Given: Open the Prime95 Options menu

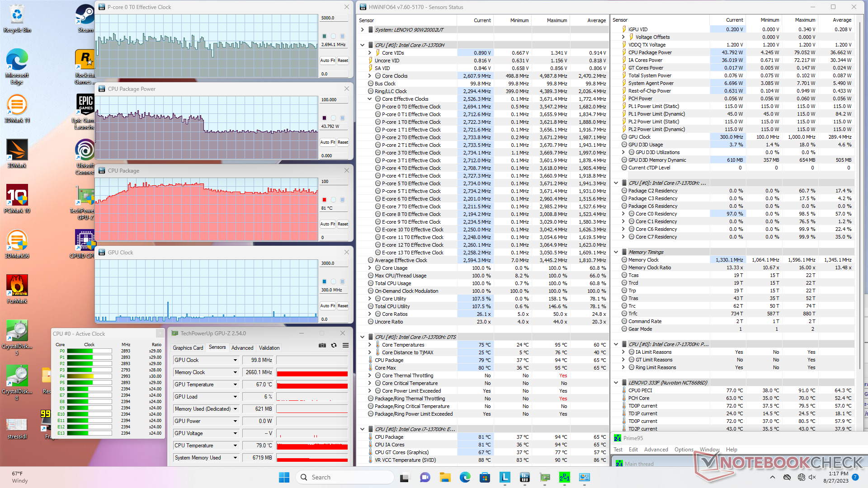Looking at the screenshot, I should [684, 450].
